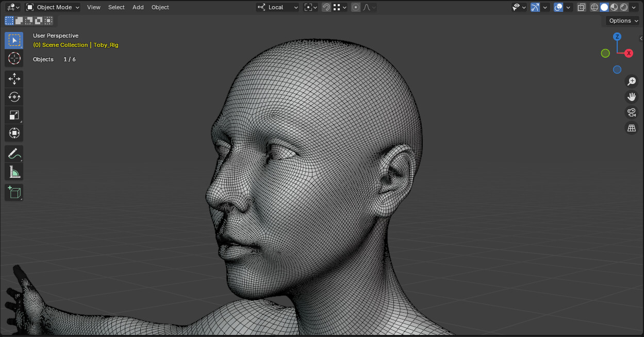The width and height of the screenshot is (644, 337).
Task: Activate the Measure tool
Action: 14,172
